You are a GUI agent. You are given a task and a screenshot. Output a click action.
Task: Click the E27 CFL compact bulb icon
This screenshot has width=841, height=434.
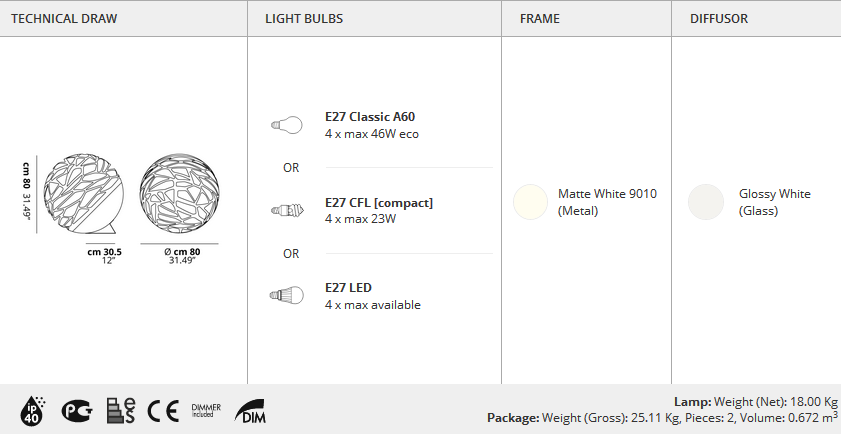click(287, 210)
